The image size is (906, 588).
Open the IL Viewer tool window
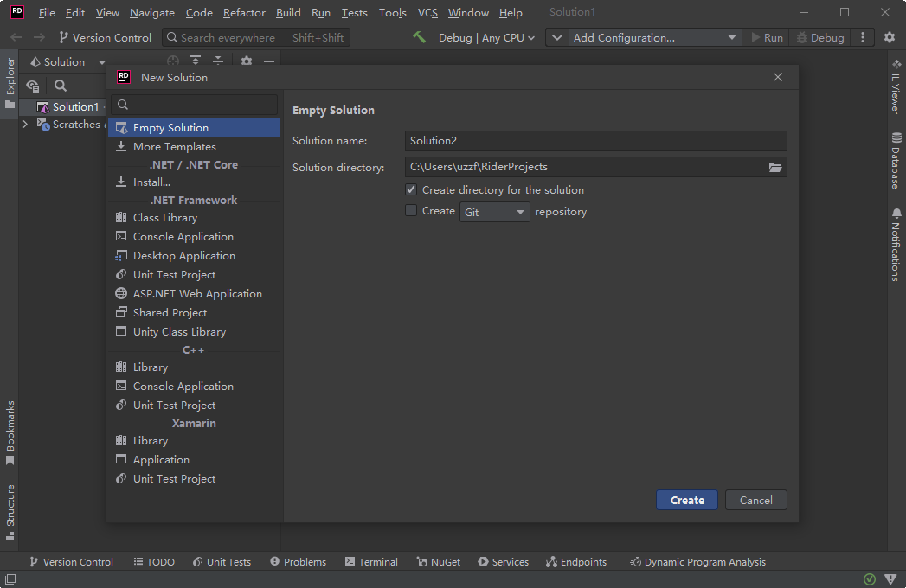(896, 86)
